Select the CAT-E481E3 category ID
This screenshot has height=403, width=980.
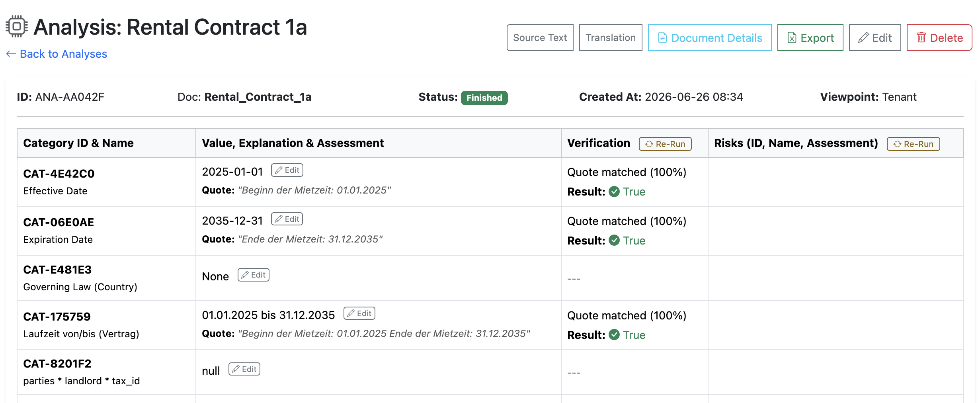(57, 270)
